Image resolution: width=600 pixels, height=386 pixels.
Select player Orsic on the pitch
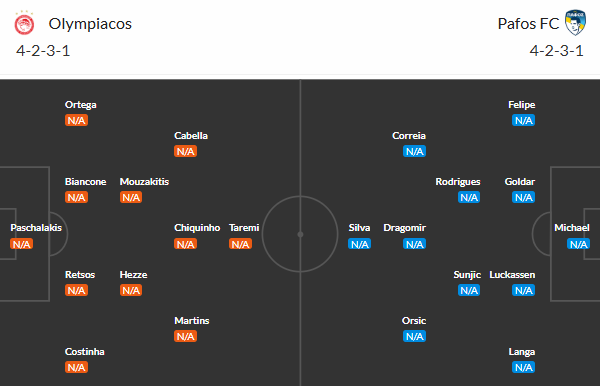coord(414,321)
